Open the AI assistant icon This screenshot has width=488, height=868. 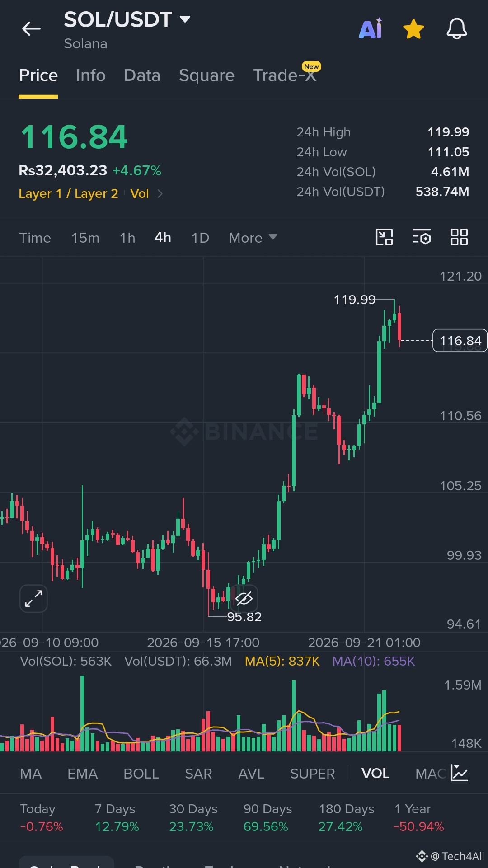pos(371,29)
